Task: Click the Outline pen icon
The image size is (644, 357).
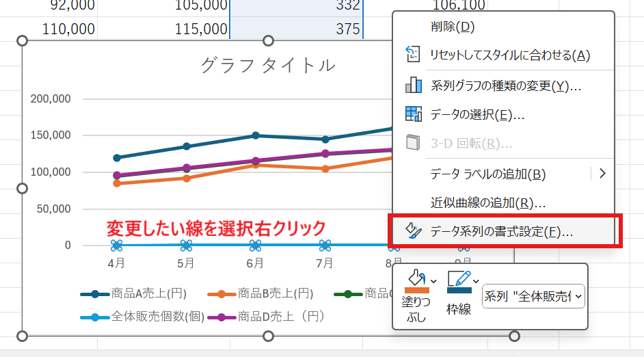Action: 458,278
